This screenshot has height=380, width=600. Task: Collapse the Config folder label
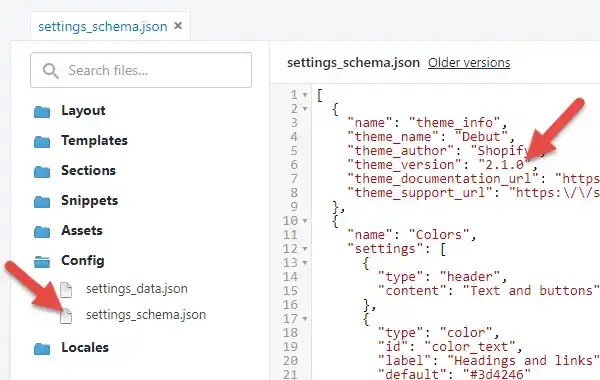point(83,261)
